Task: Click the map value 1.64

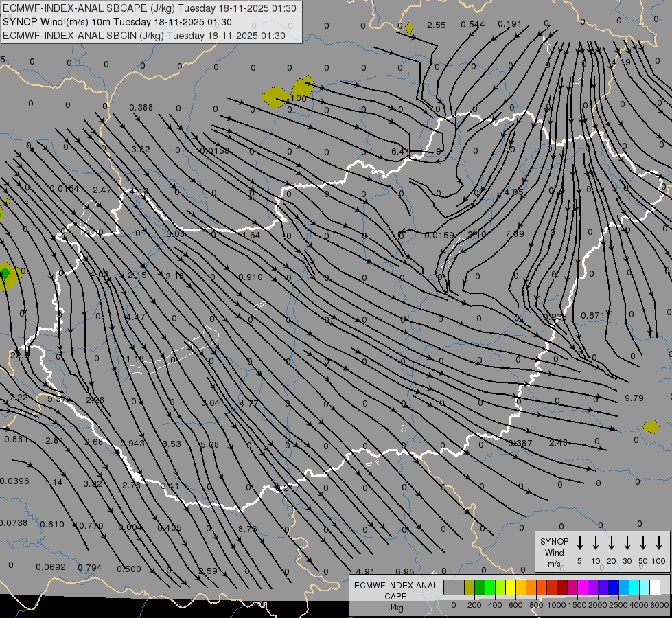Action: [x=251, y=235]
